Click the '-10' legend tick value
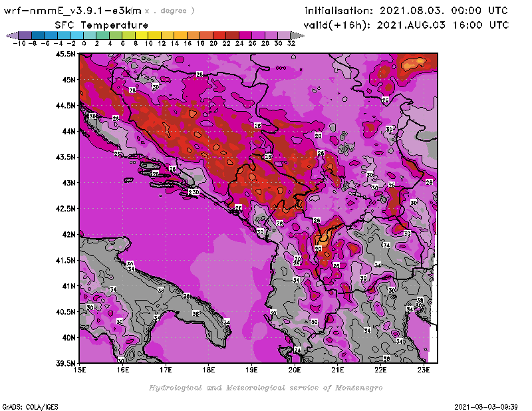Image resolution: width=532 pixels, height=411 pixels. (x=19, y=43)
